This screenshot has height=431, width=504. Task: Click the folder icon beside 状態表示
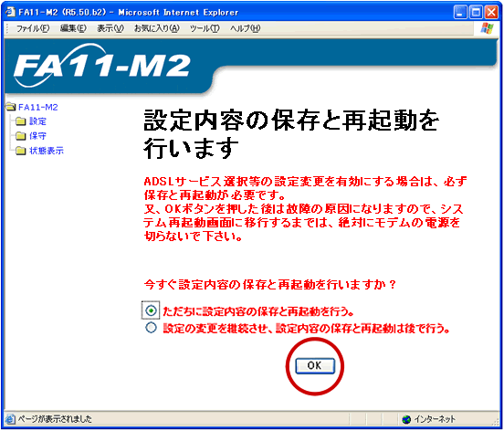point(21,151)
